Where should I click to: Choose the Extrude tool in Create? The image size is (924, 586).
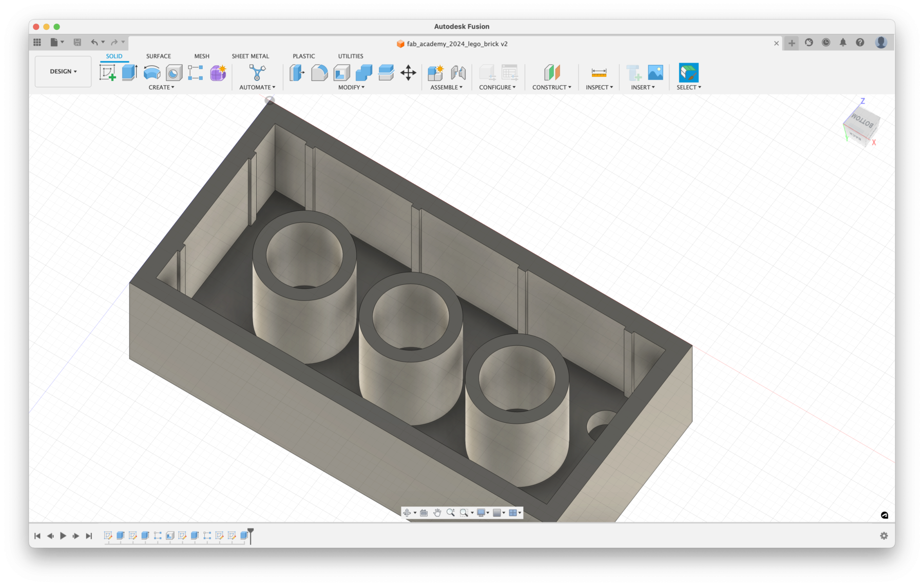click(129, 73)
